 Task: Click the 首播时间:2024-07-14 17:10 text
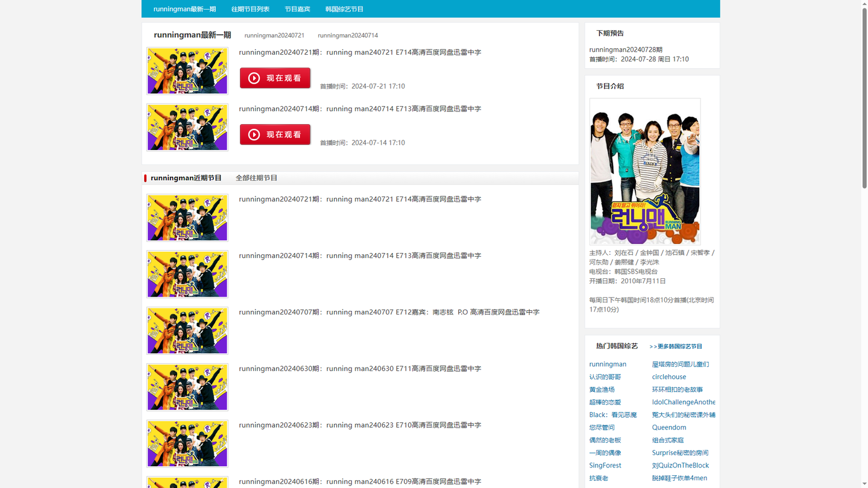coord(362,143)
